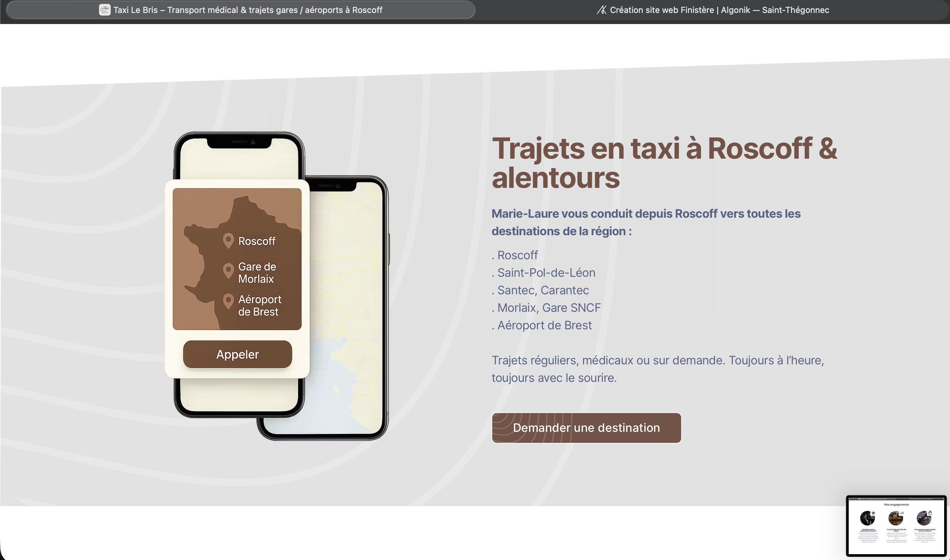Switch to the Taxi Le Bris tab

(241, 10)
